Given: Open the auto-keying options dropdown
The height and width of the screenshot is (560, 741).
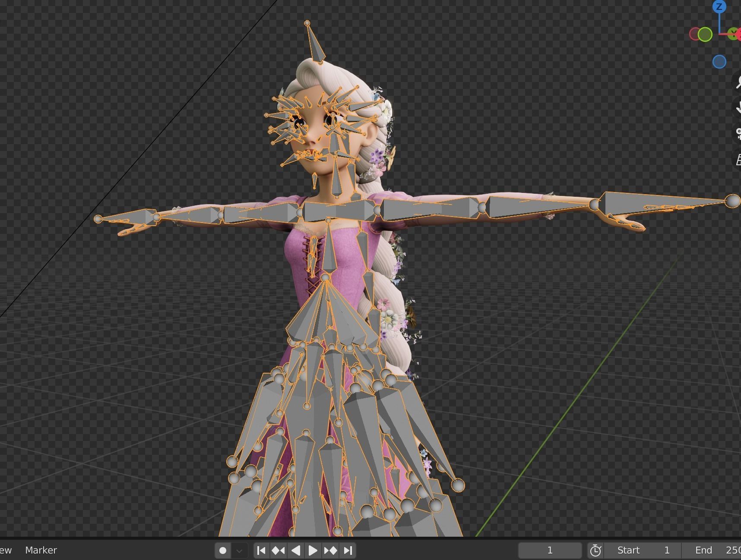Looking at the screenshot, I should point(239,551).
